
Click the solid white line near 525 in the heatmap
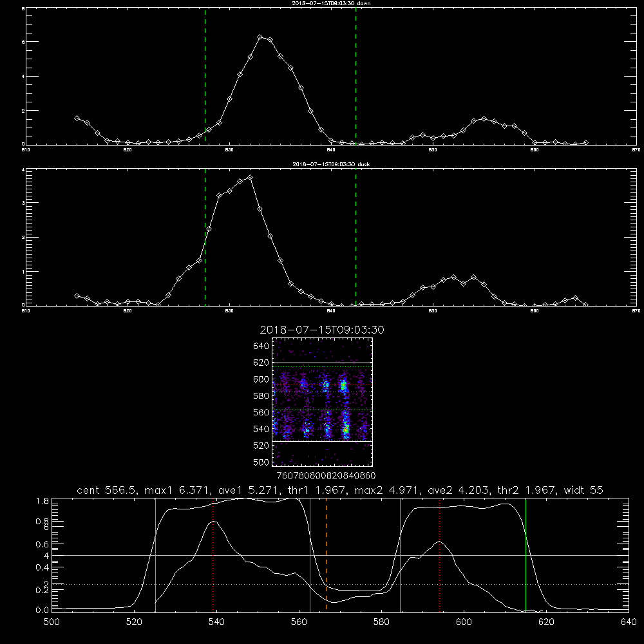tap(322, 441)
